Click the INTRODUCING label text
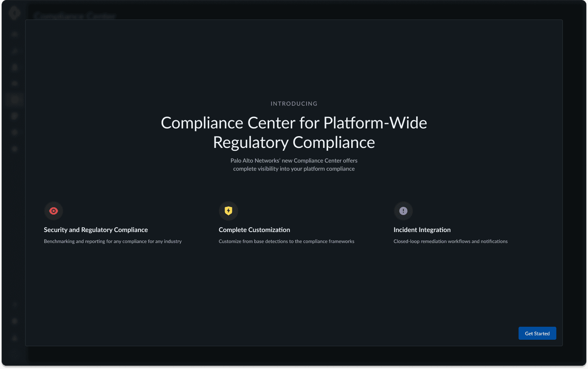Screen dimensions: 588x369 (x=294, y=104)
